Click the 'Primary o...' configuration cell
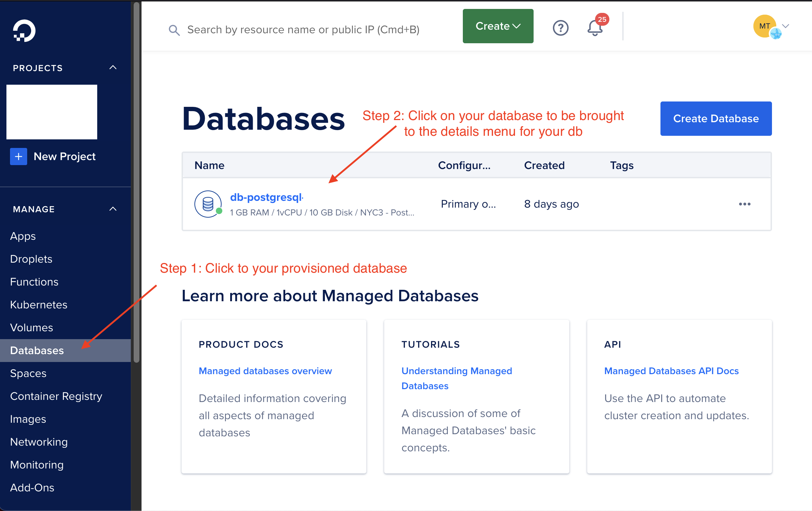 point(468,204)
